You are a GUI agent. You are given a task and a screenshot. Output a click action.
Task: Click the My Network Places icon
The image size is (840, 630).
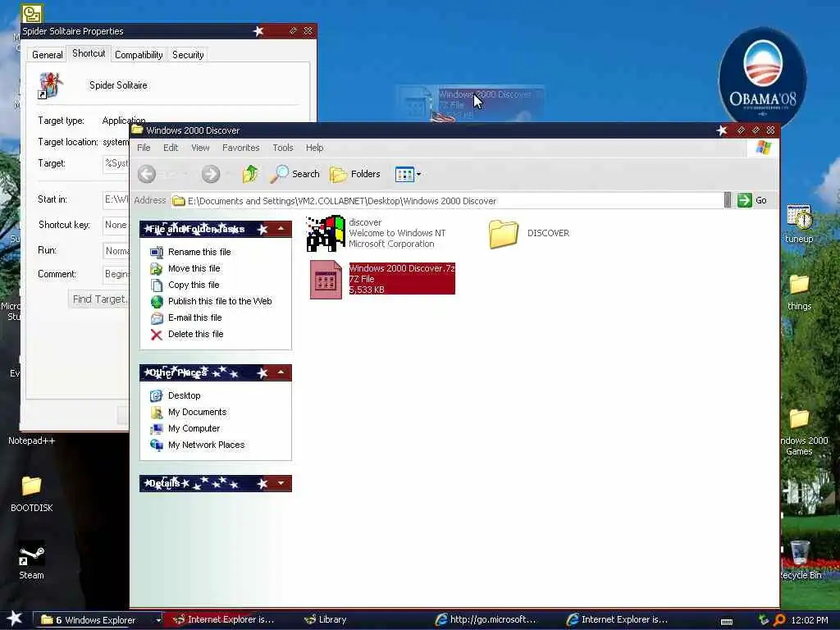(157, 445)
